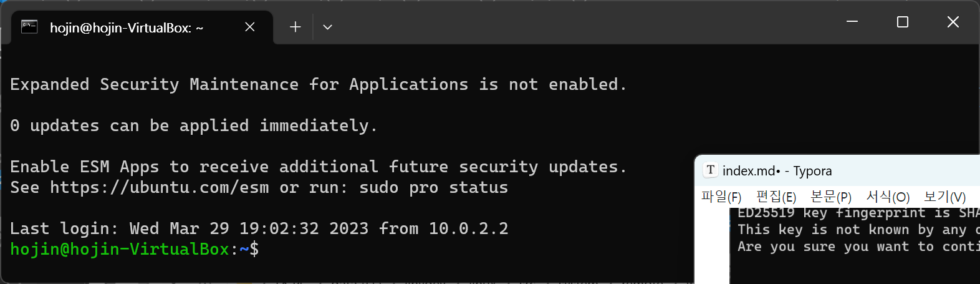
Task: Select the hojin@hojin-VirtualBox tab title
Action: pos(127,28)
